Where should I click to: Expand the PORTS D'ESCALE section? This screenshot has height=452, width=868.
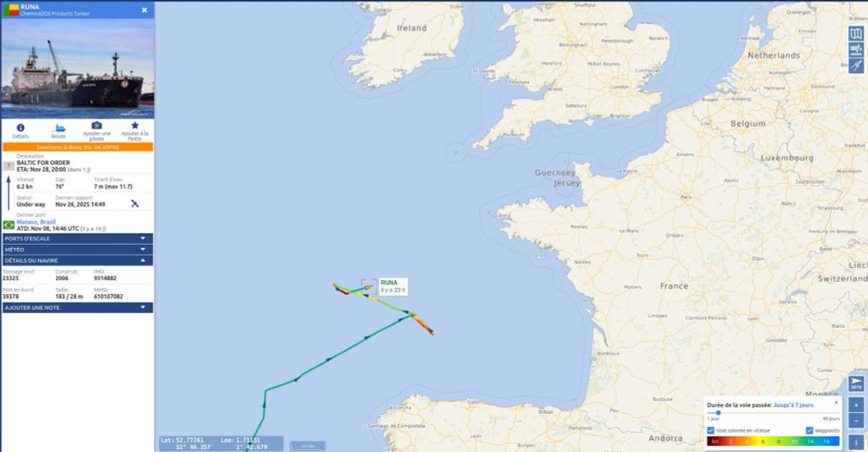77,239
